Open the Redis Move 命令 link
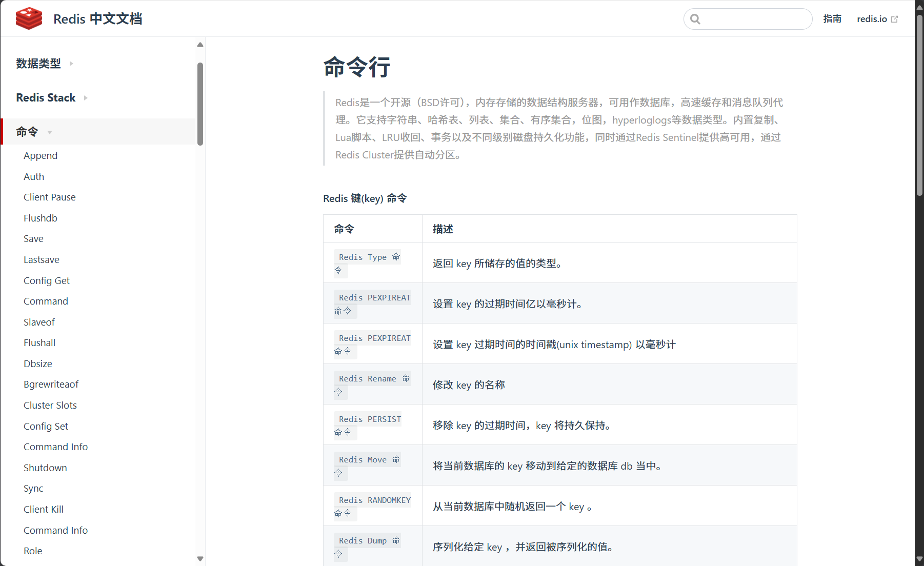Viewport: 924px width, 566px height. (367, 466)
